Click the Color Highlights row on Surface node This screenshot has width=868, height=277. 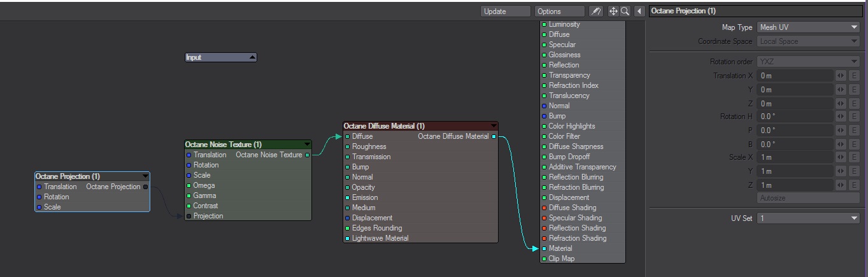click(x=583, y=126)
